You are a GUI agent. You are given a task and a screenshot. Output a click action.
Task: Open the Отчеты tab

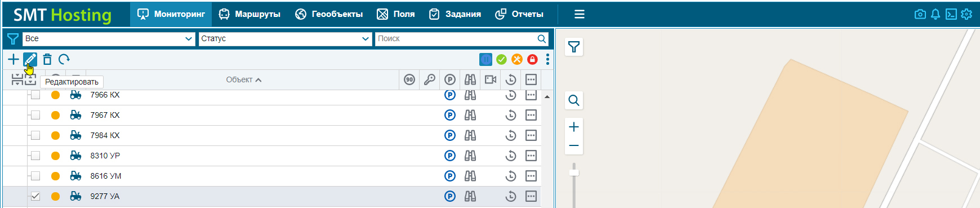(x=519, y=14)
